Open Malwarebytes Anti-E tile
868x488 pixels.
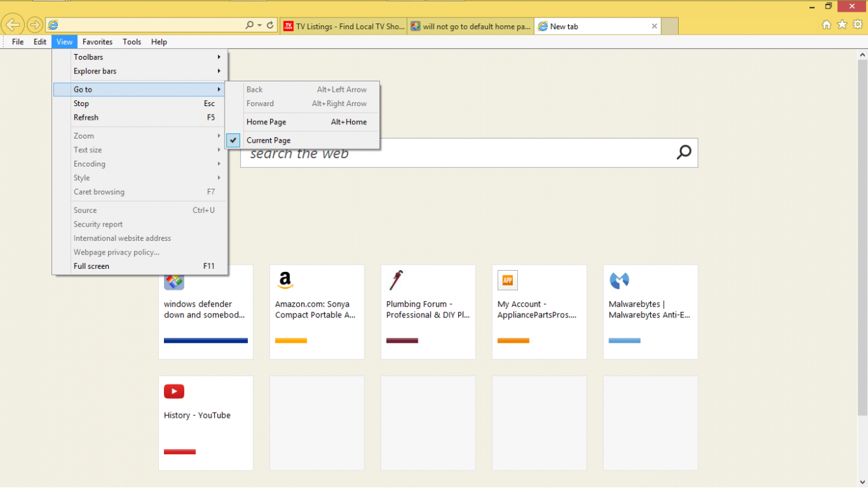pos(651,312)
